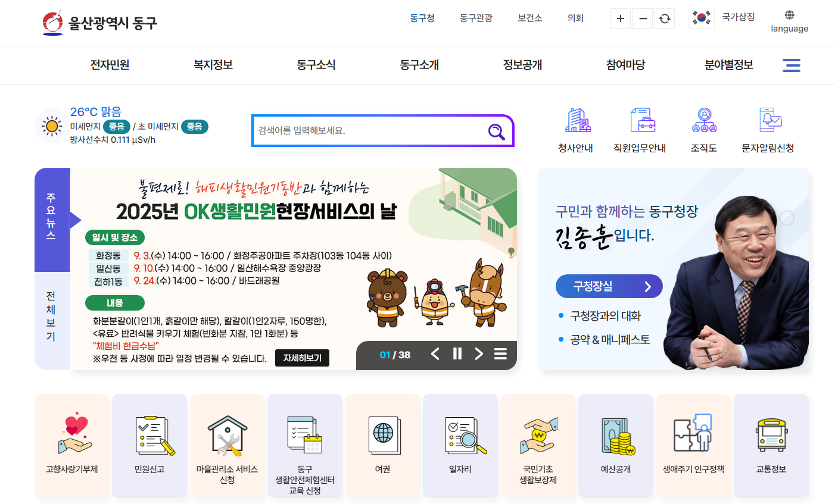This screenshot has width=835, height=504.
Task: Expand the banner slide list
Action: 500,353
